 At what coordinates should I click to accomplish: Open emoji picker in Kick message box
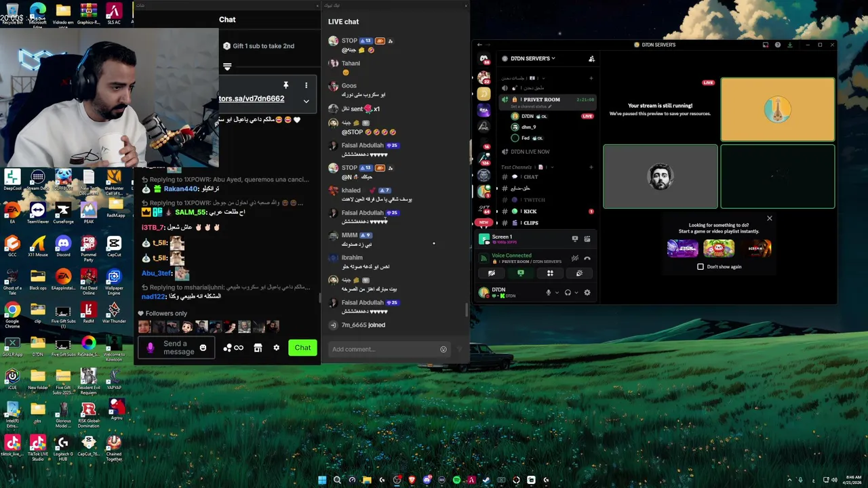[x=203, y=348]
